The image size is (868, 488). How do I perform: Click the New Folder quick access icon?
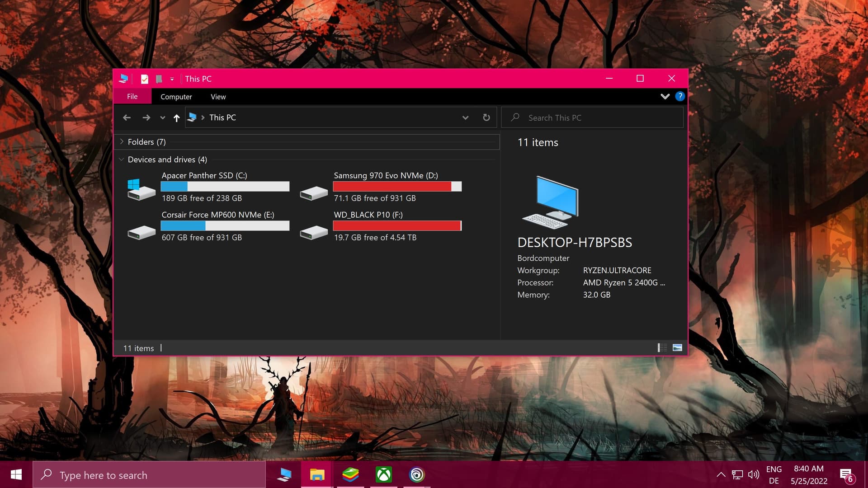coord(159,79)
